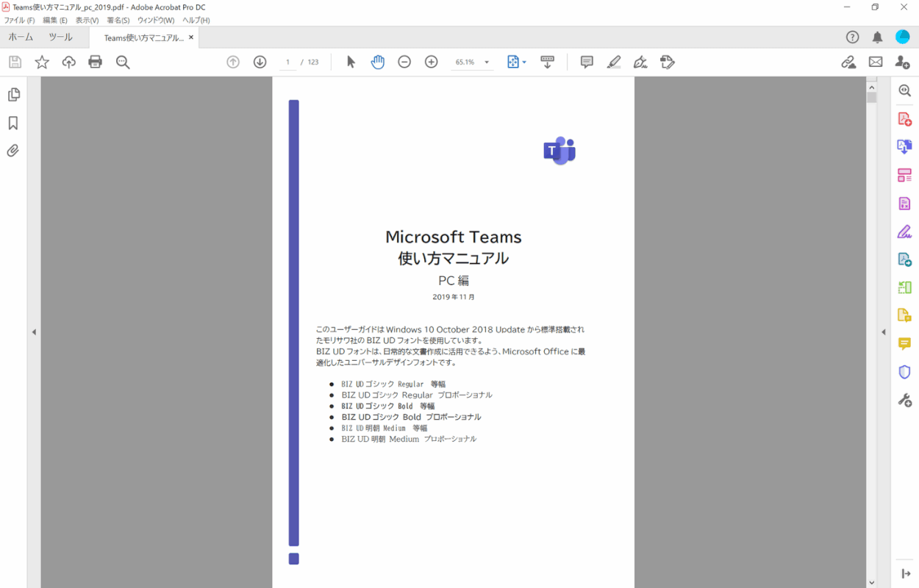Collapse the right tools pane arrow

point(884,332)
